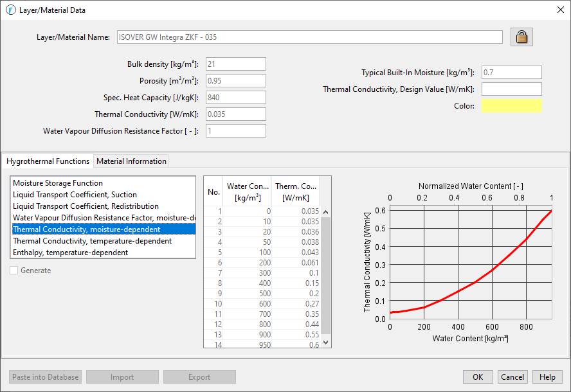Confirm changes with the OK button
Viewport: 571px width, 392px height.
(477, 377)
